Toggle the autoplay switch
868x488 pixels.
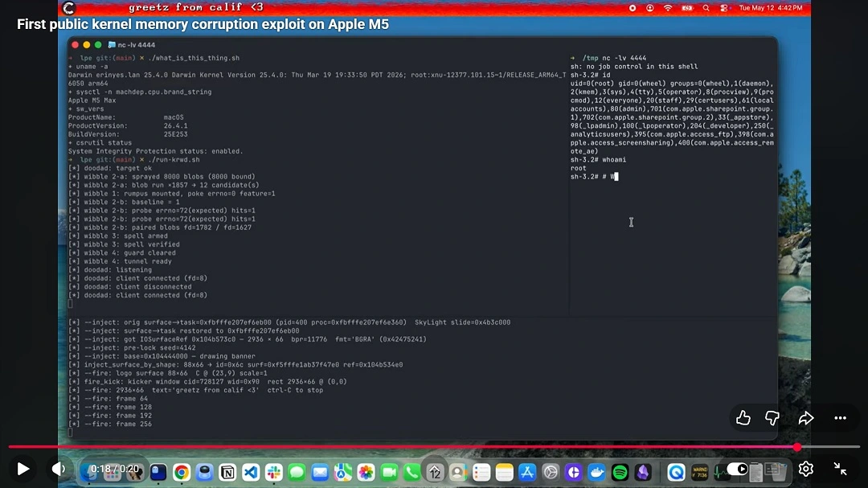pos(737,469)
